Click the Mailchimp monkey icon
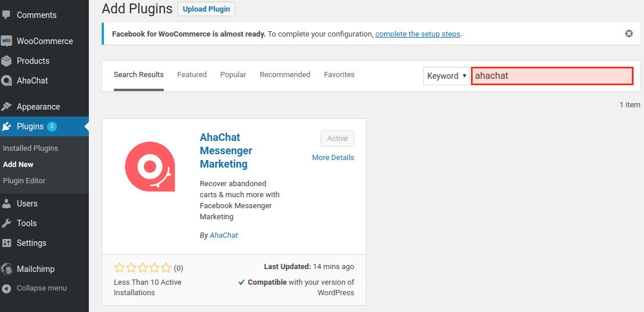This screenshot has height=312, width=644. coord(6,269)
